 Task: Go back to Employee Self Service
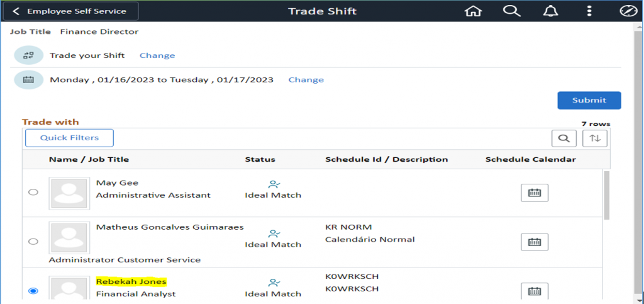[70, 11]
